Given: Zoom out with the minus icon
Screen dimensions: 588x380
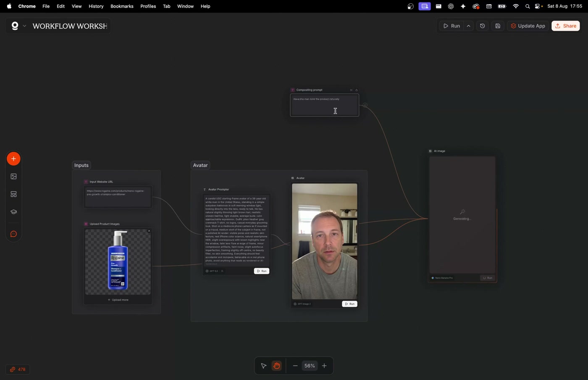Looking at the screenshot, I should (x=295, y=366).
